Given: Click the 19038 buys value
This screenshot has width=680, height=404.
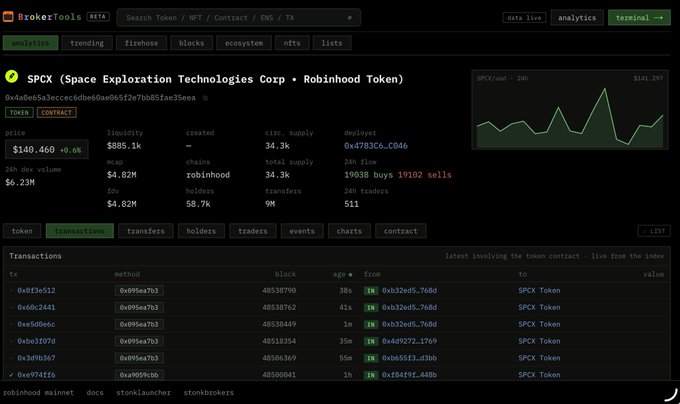Looking at the screenshot, I should click(369, 175).
